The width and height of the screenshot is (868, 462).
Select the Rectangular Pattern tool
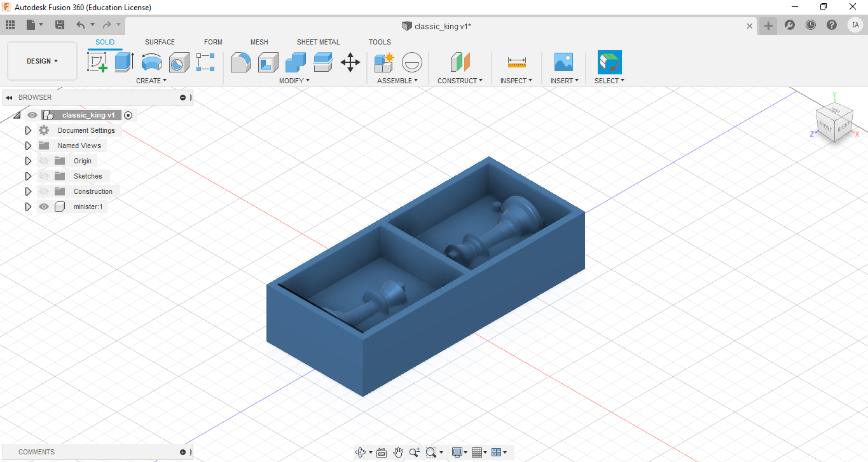click(x=205, y=62)
